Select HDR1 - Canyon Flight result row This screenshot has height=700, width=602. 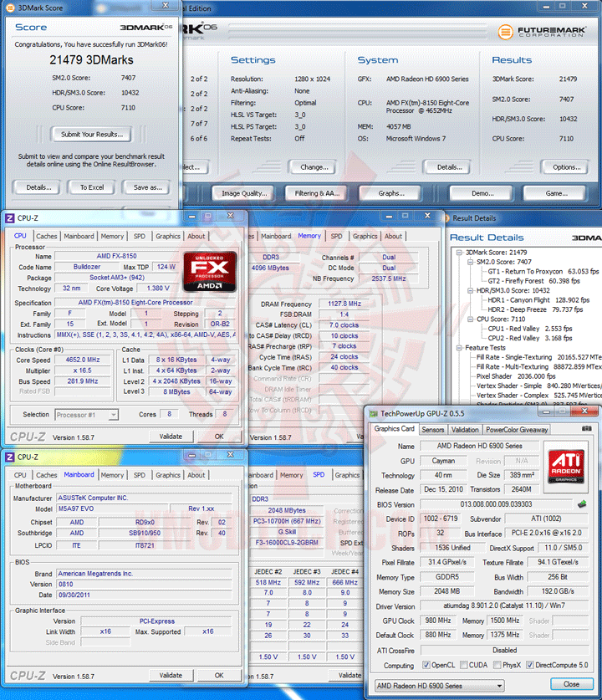coord(538,300)
